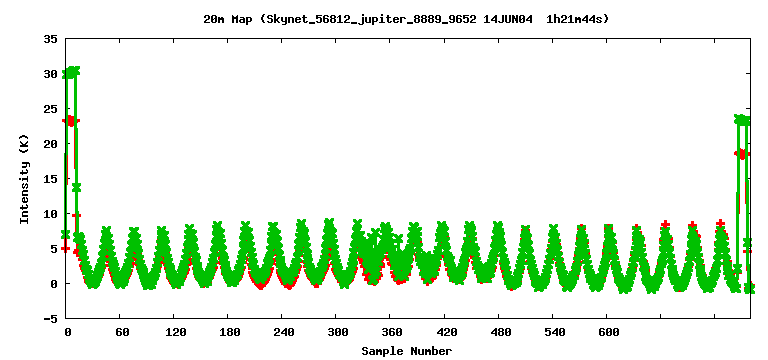Select the x-axis tick label 600
Screen dimensions: 768x360
pos(607,332)
